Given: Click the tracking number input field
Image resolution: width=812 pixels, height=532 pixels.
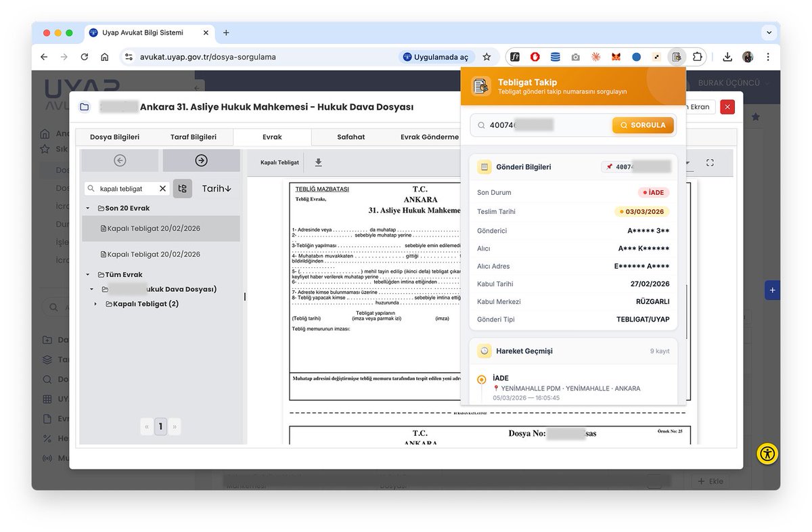Looking at the screenshot, I should [x=541, y=125].
